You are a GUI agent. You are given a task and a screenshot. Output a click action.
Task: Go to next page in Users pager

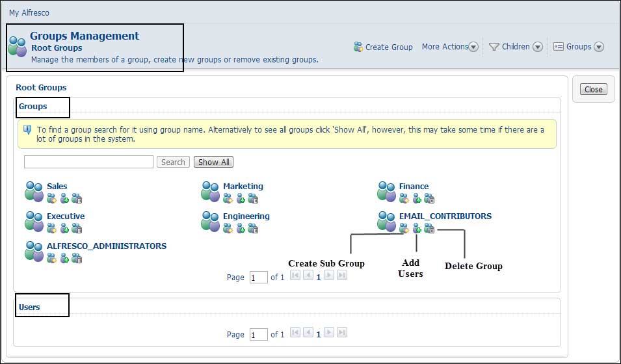click(x=329, y=332)
